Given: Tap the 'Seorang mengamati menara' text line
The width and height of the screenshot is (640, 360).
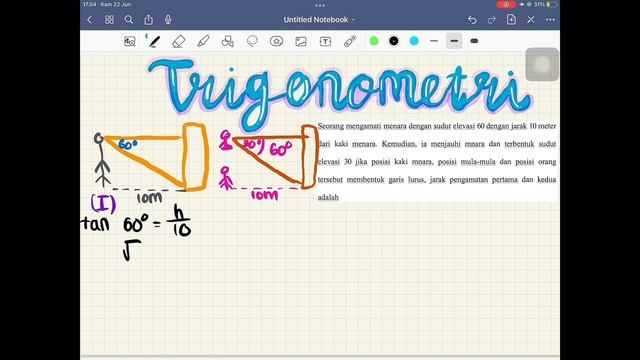Looking at the screenshot, I should pos(437,126).
